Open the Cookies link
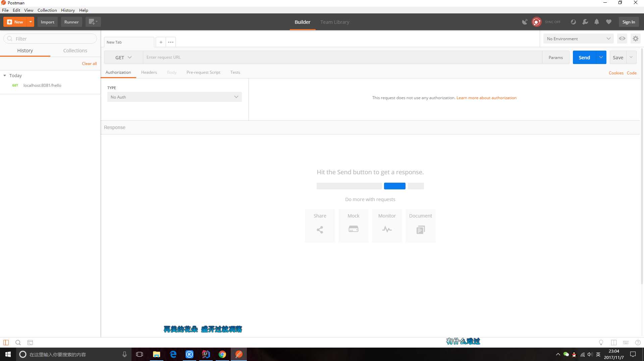The height and width of the screenshot is (361, 644). (616, 73)
